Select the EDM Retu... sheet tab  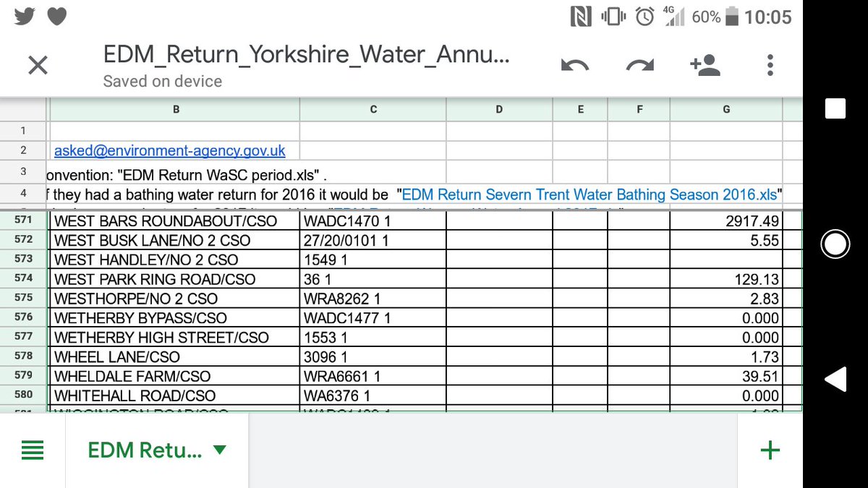(157, 450)
